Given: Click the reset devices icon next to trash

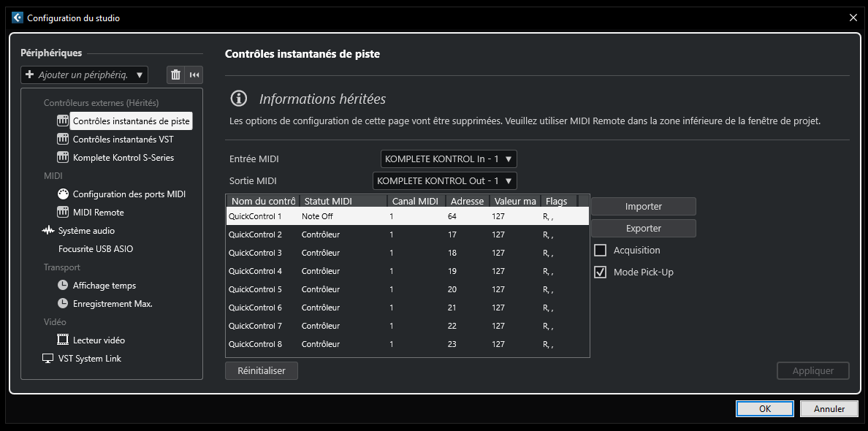Looking at the screenshot, I should tap(194, 75).
